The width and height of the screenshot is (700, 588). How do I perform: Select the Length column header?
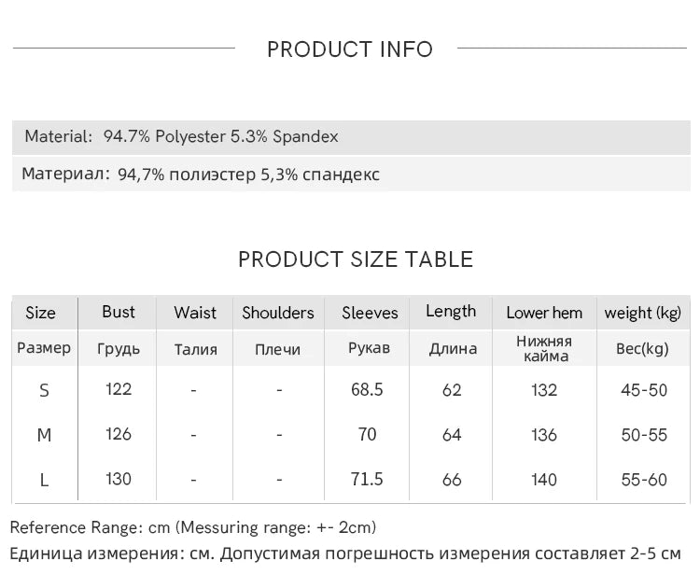click(x=451, y=312)
